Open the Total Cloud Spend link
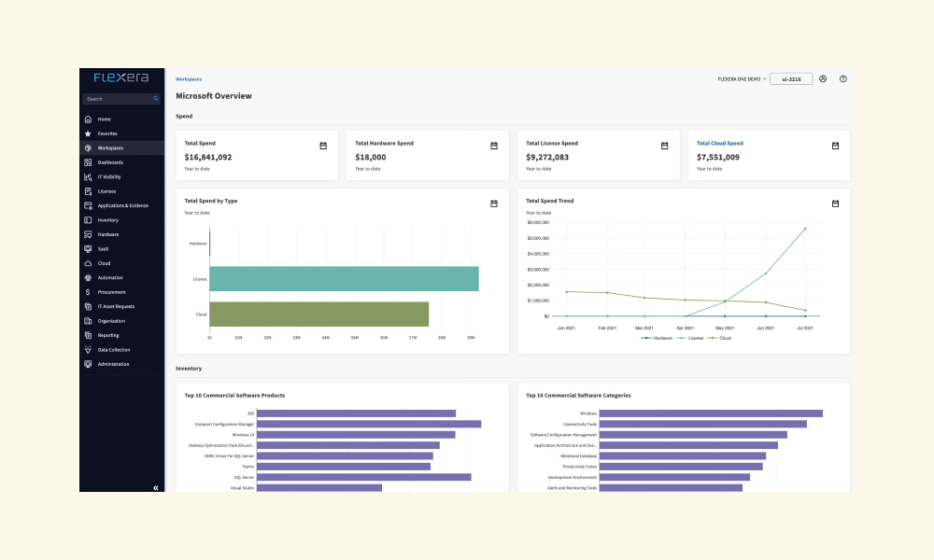Screen dimensions: 934x560 pyautogui.click(x=719, y=144)
